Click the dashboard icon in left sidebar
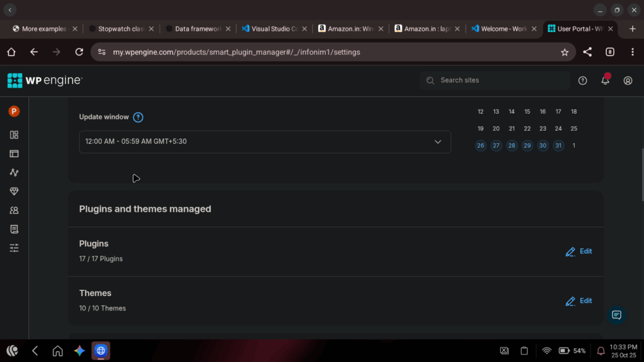Viewport: 644px width, 362px height. coord(14,134)
